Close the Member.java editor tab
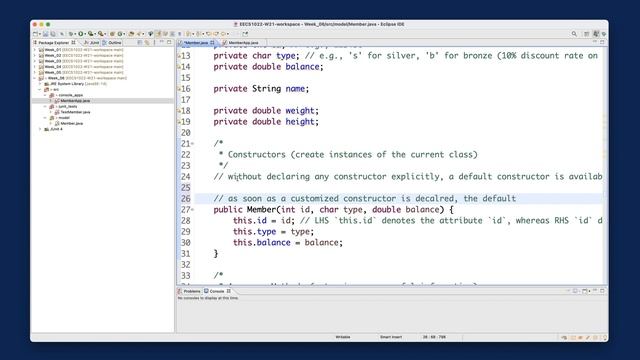 point(212,42)
